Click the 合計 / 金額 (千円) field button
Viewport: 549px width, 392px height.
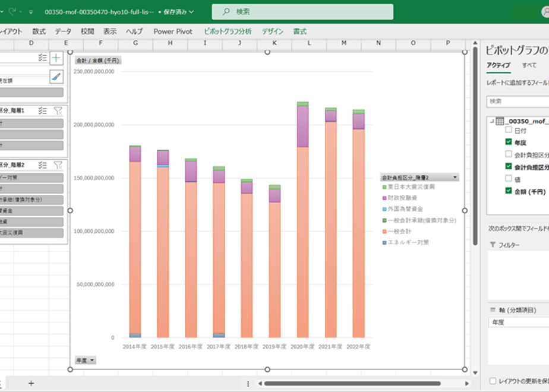point(98,60)
